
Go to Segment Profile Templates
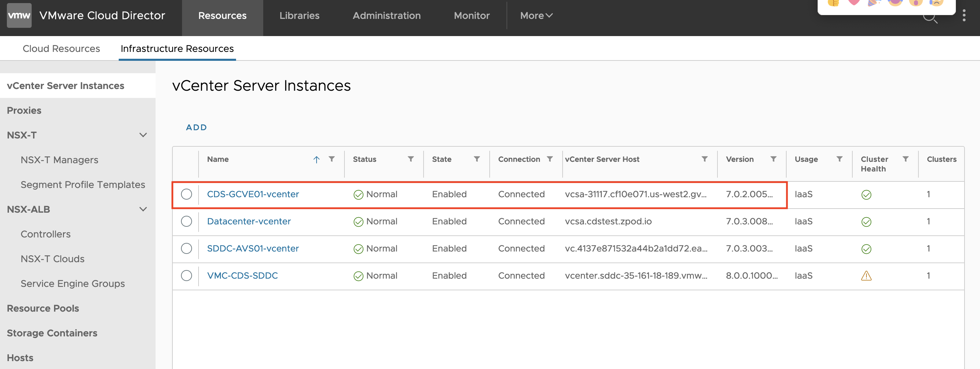pyautogui.click(x=83, y=185)
